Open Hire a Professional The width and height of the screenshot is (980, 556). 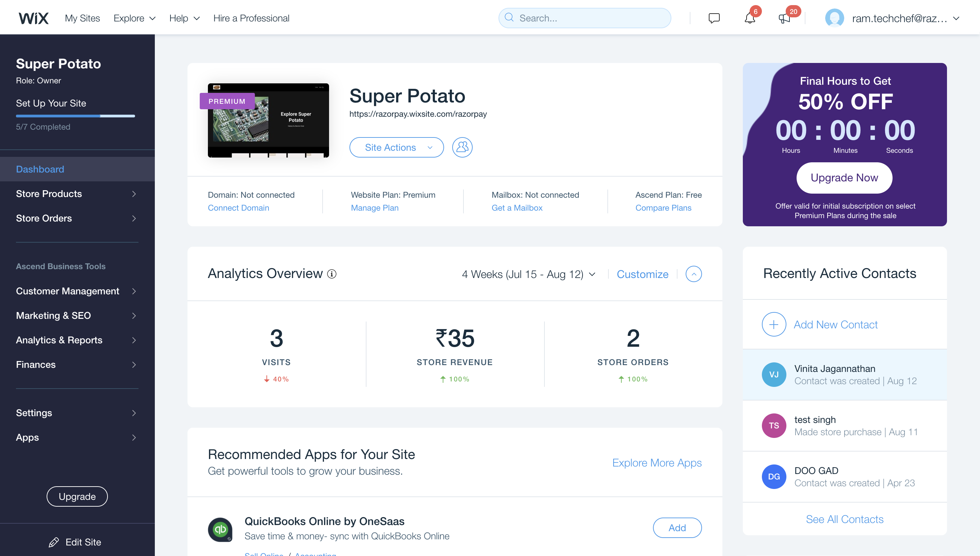pyautogui.click(x=251, y=18)
